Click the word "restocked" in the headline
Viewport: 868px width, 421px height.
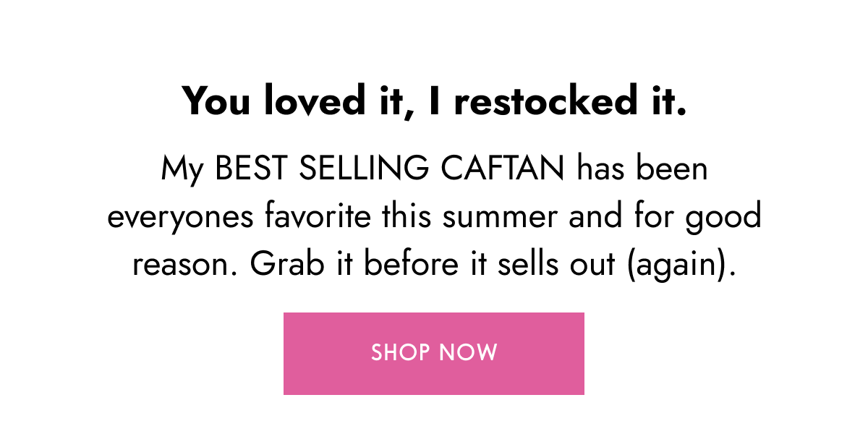click(x=543, y=102)
